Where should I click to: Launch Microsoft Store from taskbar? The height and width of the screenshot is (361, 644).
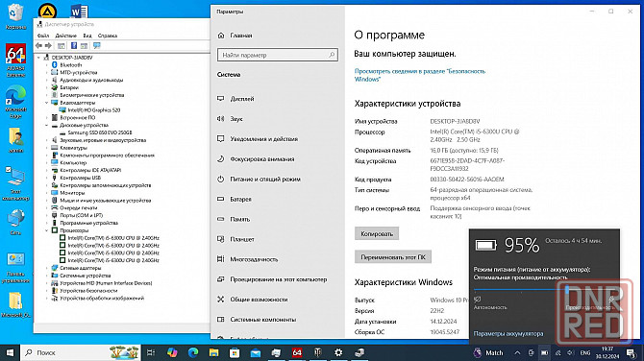(235, 352)
